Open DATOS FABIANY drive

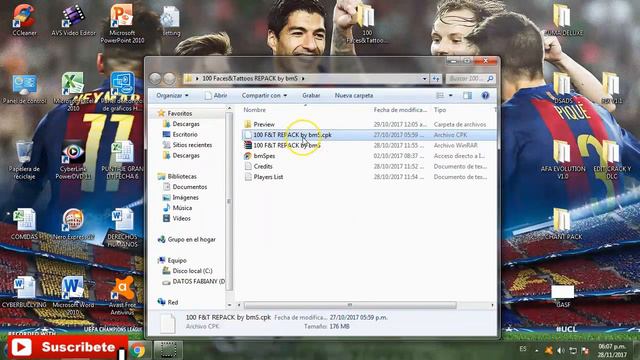tap(198, 282)
